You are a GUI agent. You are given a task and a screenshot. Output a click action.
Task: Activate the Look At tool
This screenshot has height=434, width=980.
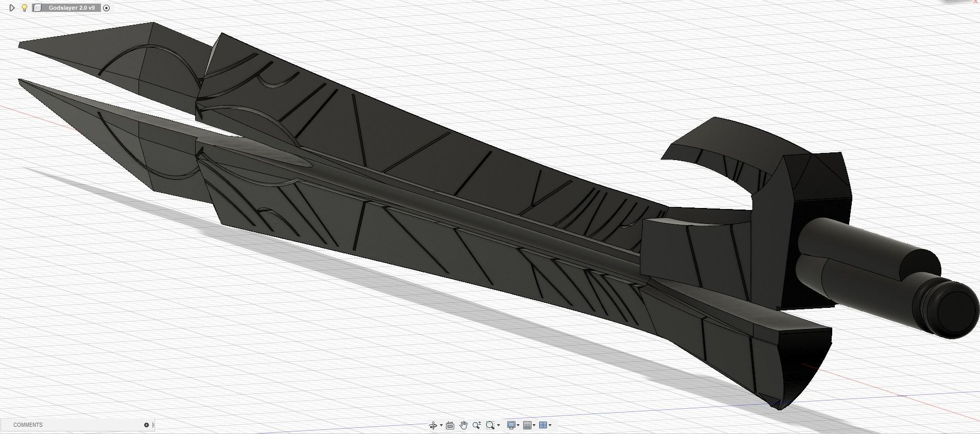click(450, 425)
